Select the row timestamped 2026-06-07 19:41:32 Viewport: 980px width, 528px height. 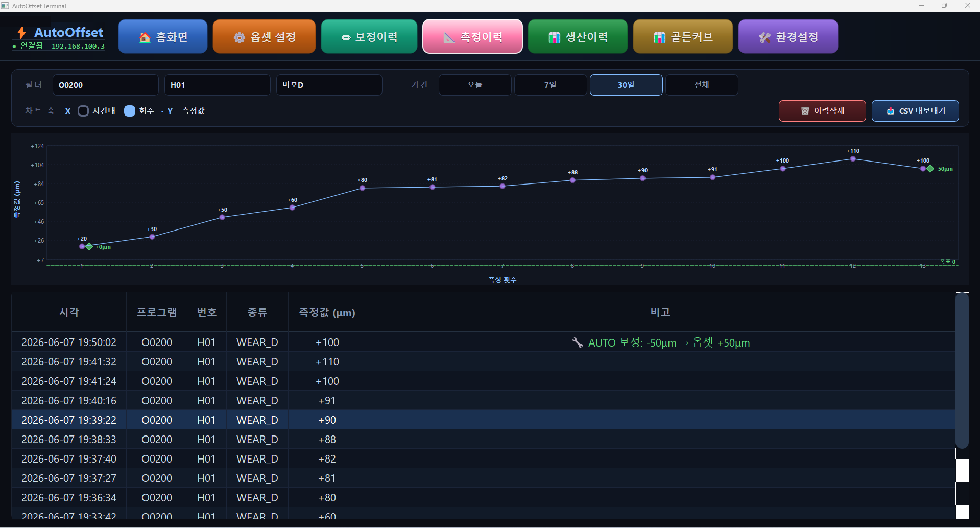[x=483, y=362]
